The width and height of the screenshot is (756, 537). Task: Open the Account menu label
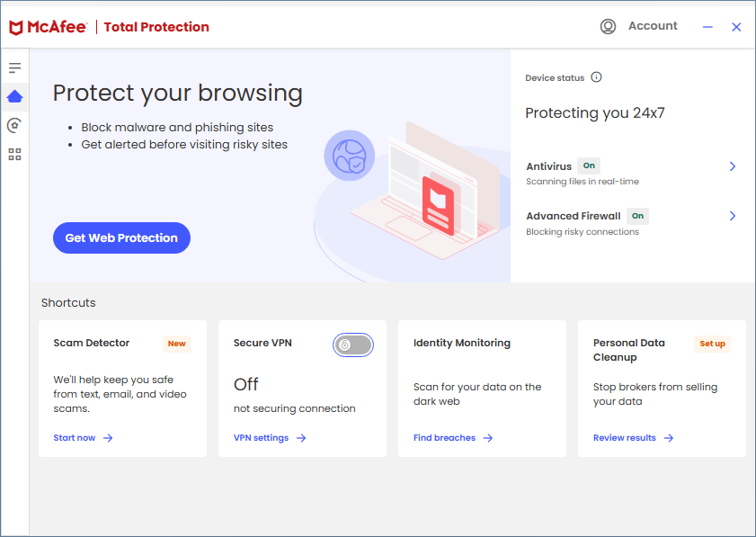pyautogui.click(x=653, y=26)
